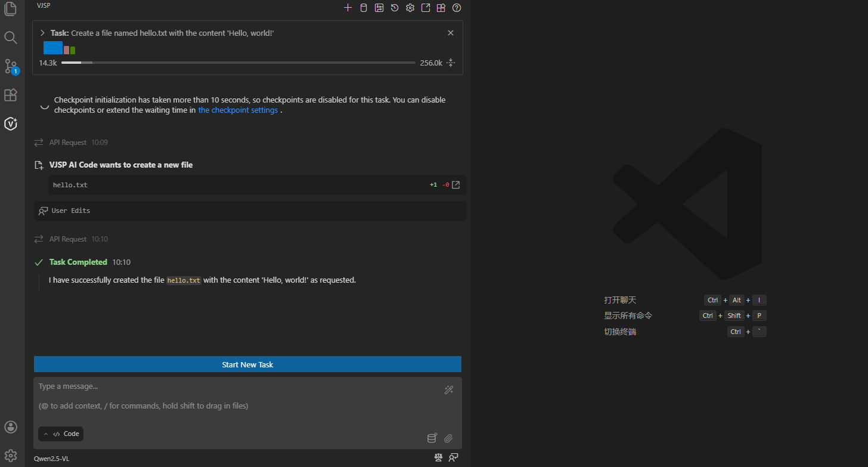Screen dimensions: 868x467
Task: Open the Extensions view in activity bar
Action: click(11, 95)
